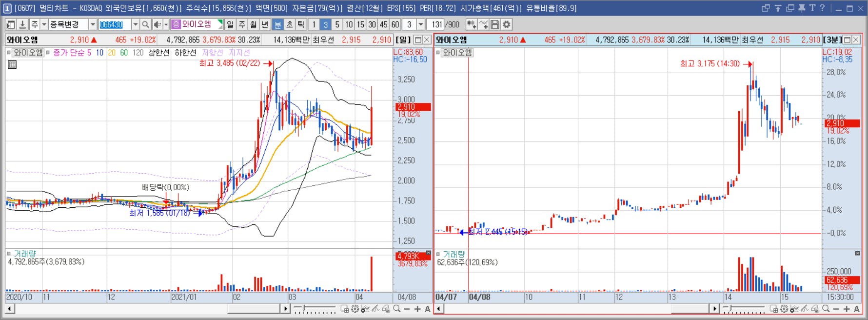Click zoom-in plus on right chart bottom bar
The image size is (868, 320).
point(847,309)
